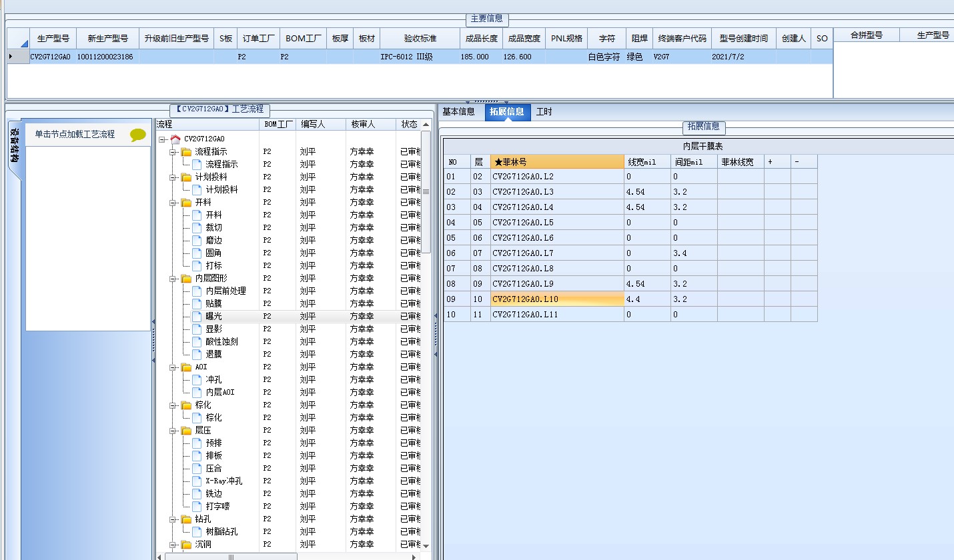Click the ★菲林号 column header

point(557,161)
